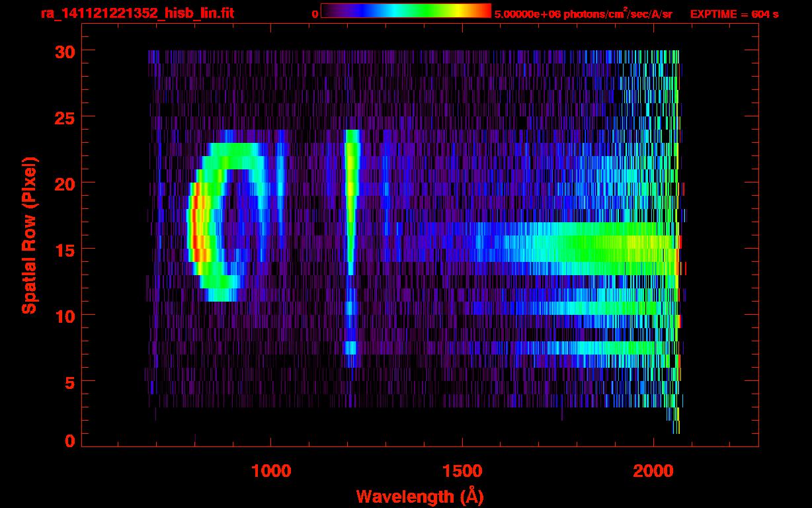Screen dimensions: 812x508
Task: Click the y-axis tick label 30
Action: tap(64, 51)
